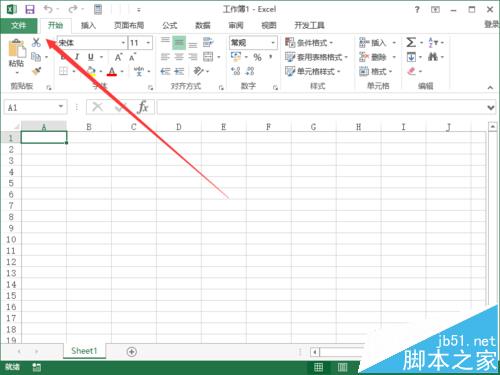The image size is (500, 375).
Task: Decrease font size with small A icon
Action: coord(133,57)
